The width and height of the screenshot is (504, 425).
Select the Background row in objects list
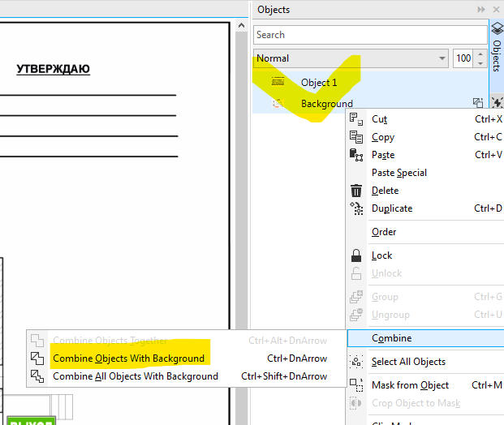tap(370, 104)
